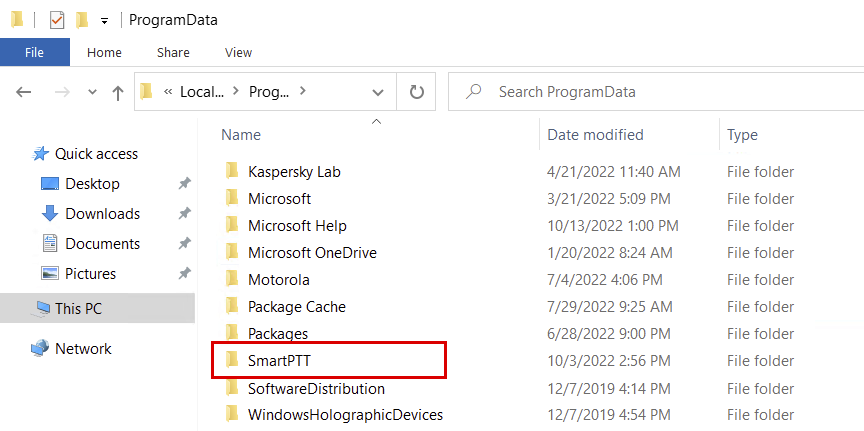Screen dimensions: 864x431
Task: Click the SoftwareDistribution folder icon
Action: coord(232,387)
